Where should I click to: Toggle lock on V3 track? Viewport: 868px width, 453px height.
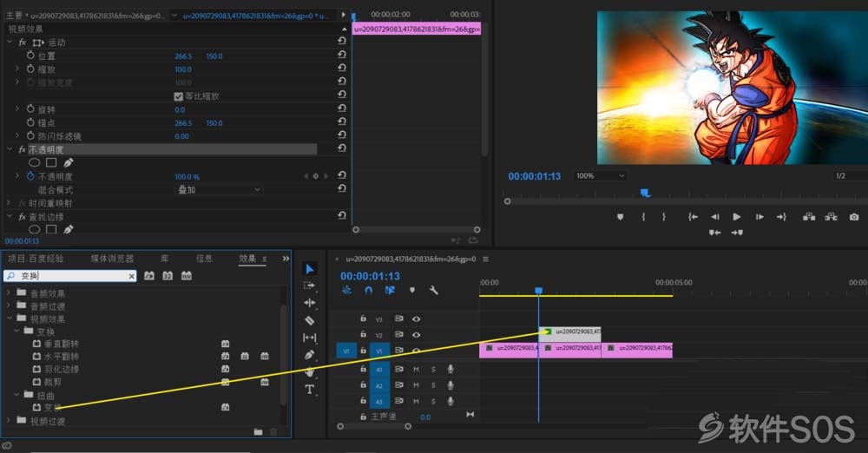click(x=363, y=319)
